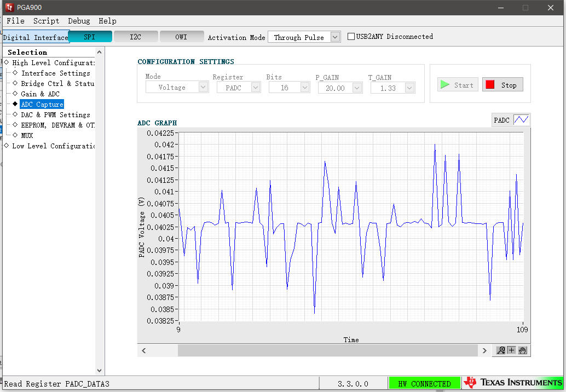Open the P_GAIN dropdown showing 20.00
The image size is (566, 392).
340,88
